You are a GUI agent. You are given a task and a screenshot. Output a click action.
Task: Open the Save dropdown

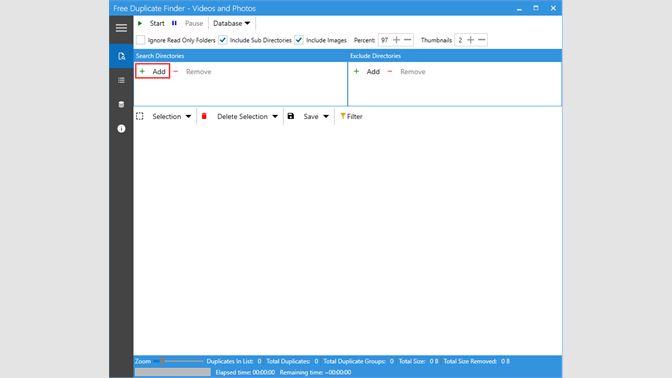[x=316, y=116]
